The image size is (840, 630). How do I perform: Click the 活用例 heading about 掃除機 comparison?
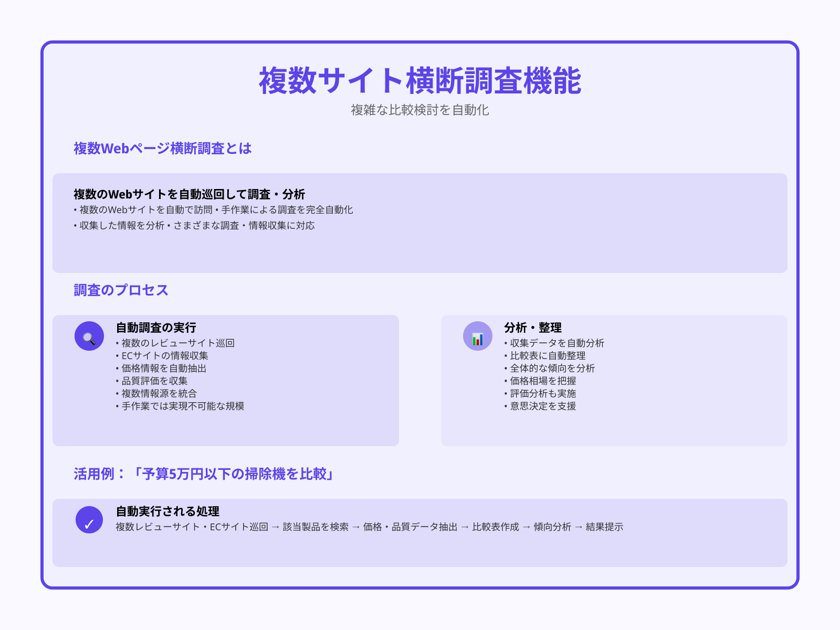[x=204, y=472]
